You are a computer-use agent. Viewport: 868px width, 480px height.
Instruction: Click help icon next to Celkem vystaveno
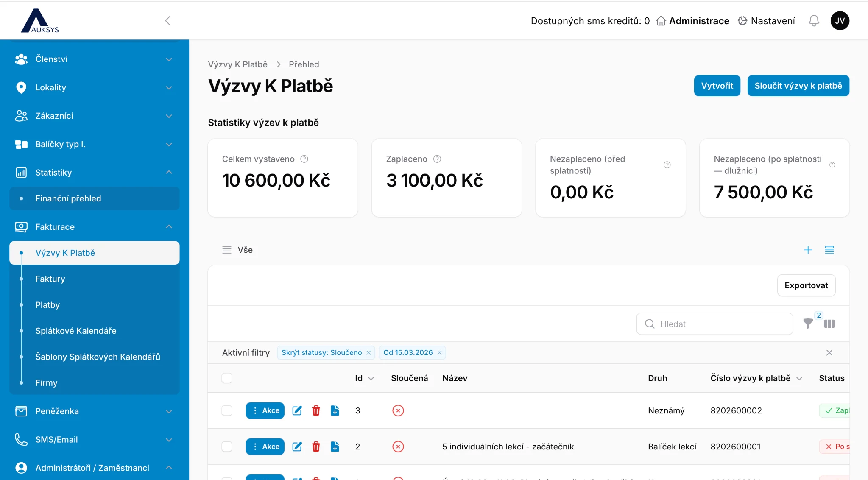point(304,159)
